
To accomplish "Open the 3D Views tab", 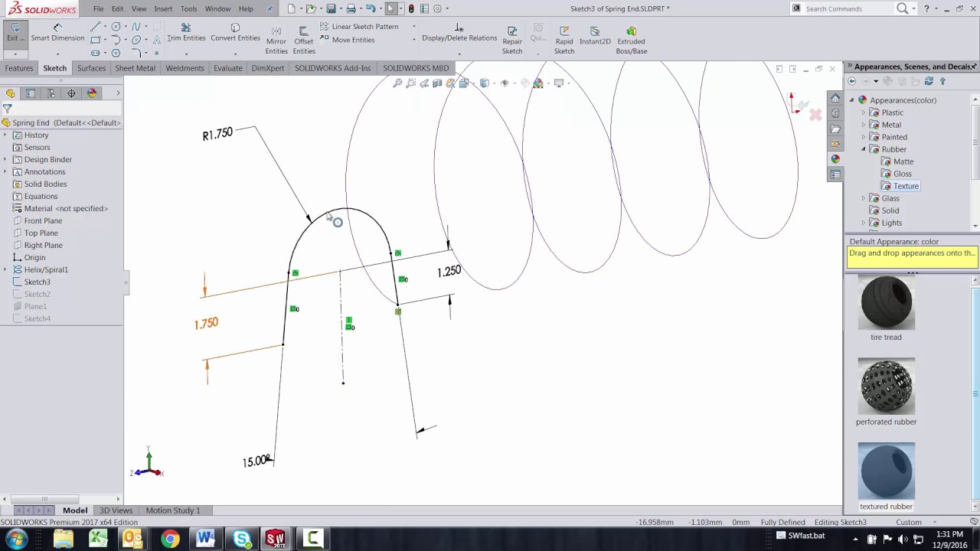I will [x=116, y=510].
